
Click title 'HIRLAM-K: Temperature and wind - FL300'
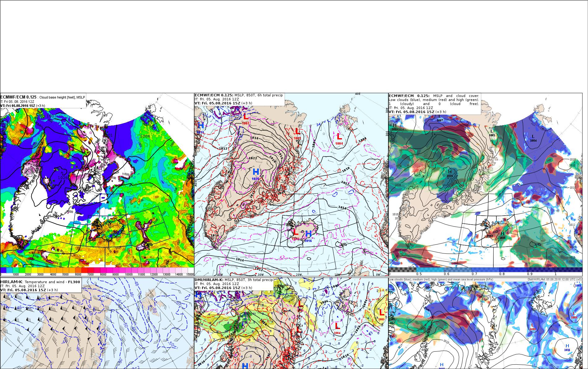click(41, 282)
